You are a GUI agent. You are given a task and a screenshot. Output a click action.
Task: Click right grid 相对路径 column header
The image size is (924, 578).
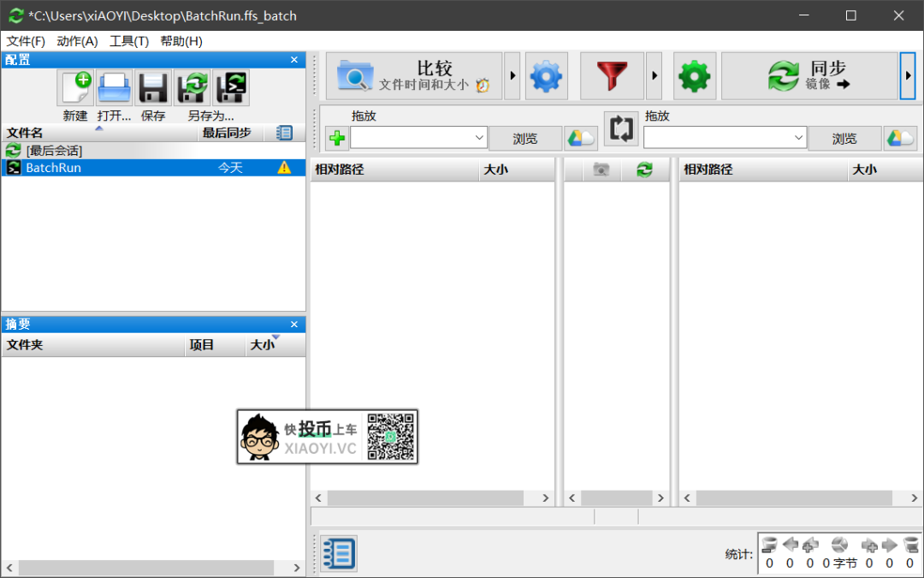point(763,170)
